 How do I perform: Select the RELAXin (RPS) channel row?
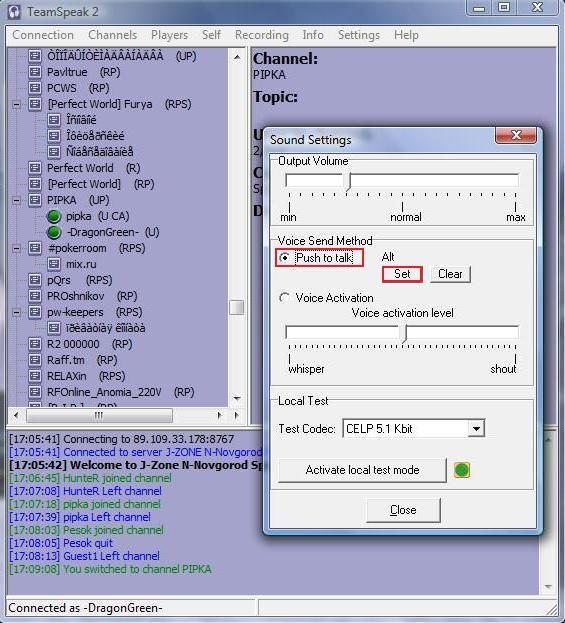click(86, 376)
